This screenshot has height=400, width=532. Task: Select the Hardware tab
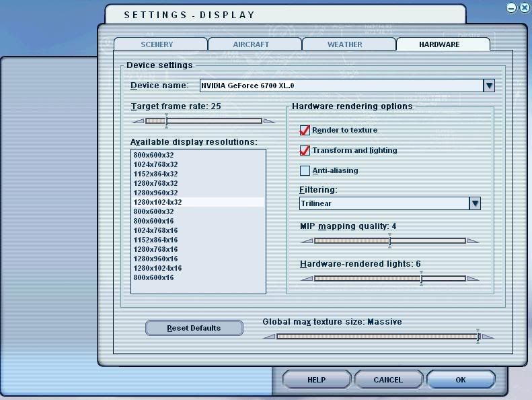coord(443,44)
